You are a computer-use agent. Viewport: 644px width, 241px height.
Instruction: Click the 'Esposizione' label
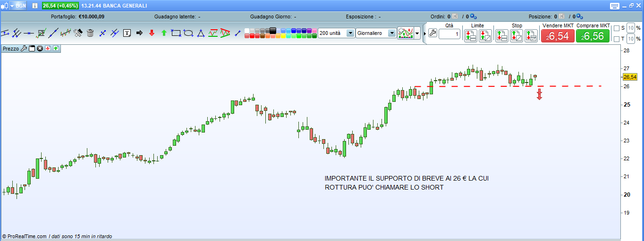click(361, 17)
